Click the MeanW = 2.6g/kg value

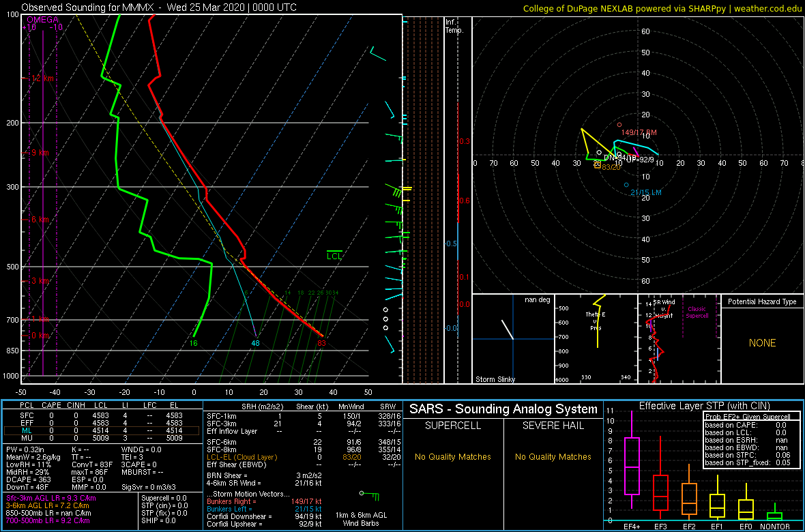tap(34, 458)
